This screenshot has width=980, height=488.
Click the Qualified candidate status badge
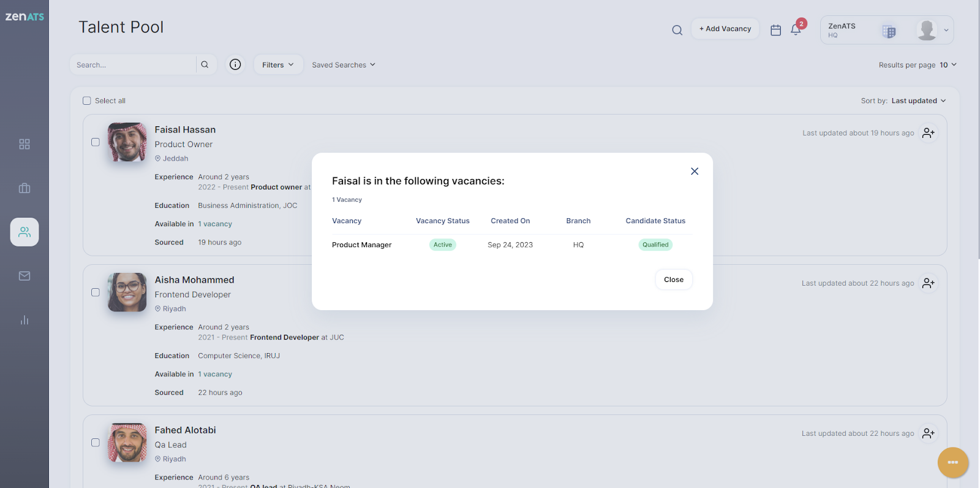(x=655, y=245)
